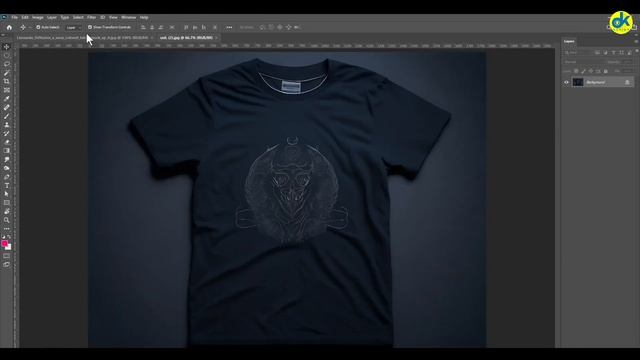
Task: Close the active second document tab
Action: 217,38
